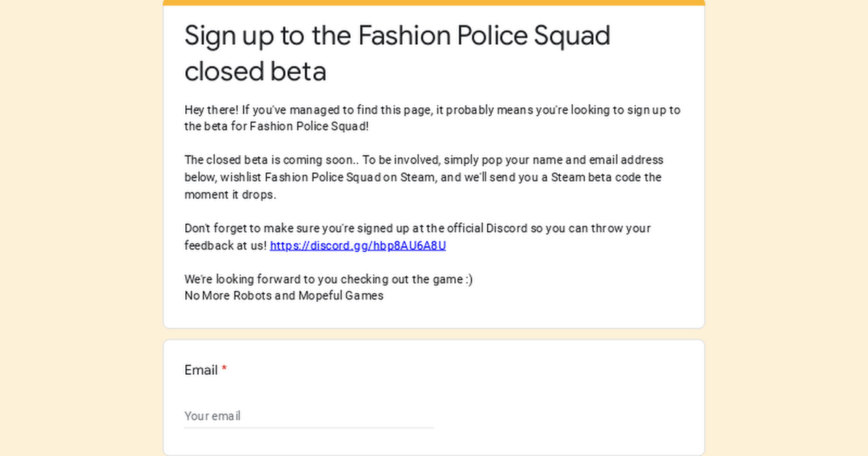Click 'closed beta' in the form title

tap(255, 72)
